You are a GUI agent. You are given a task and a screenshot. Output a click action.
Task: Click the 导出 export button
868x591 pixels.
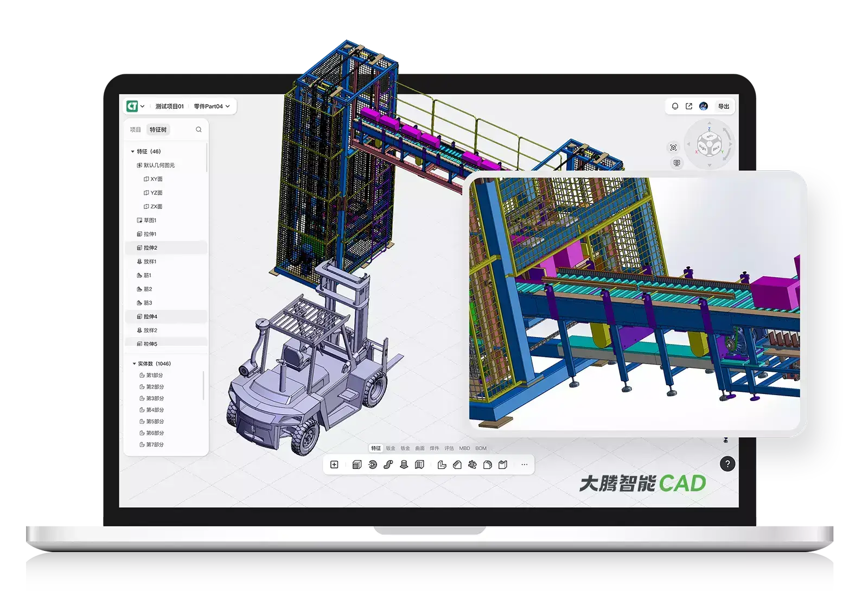coord(724,106)
